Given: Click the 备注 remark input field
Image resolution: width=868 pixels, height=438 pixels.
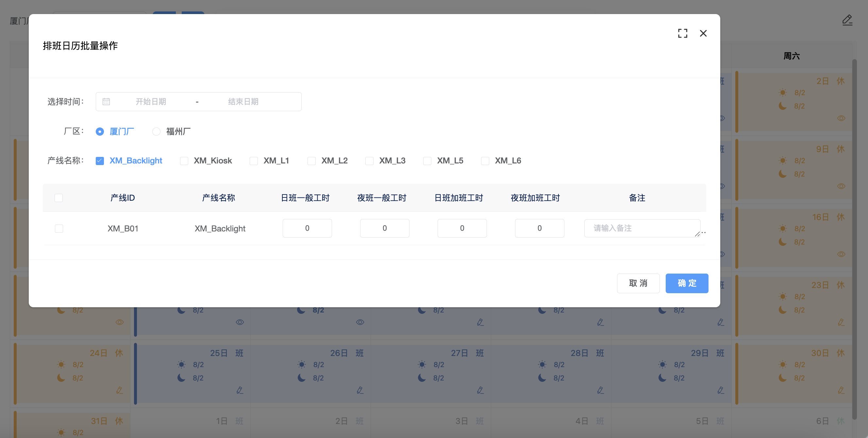Looking at the screenshot, I should pos(642,228).
